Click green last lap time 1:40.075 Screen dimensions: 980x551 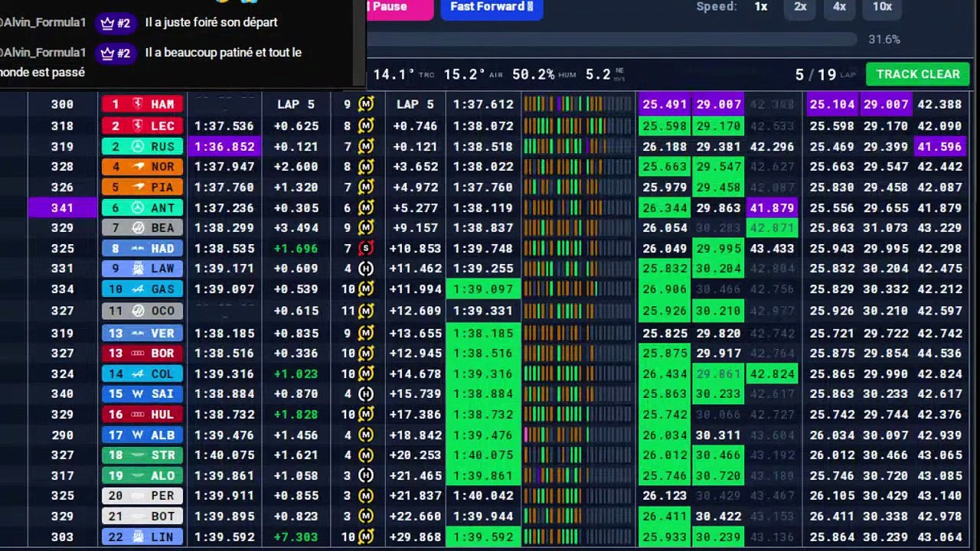coord(483,455)
